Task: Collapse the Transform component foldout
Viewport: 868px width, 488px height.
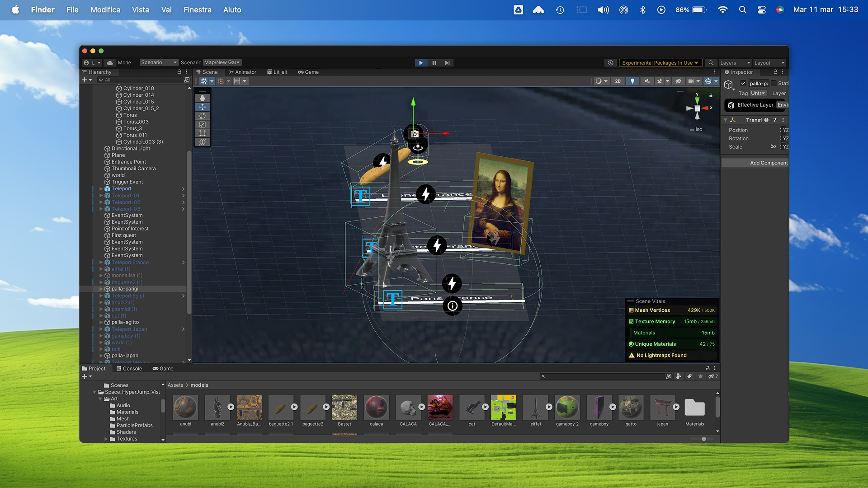Action: click(726, 120)
